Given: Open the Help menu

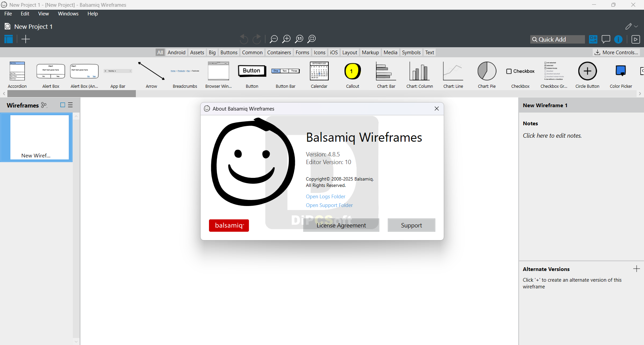Looking at the screenshot, I should (93, 14).
